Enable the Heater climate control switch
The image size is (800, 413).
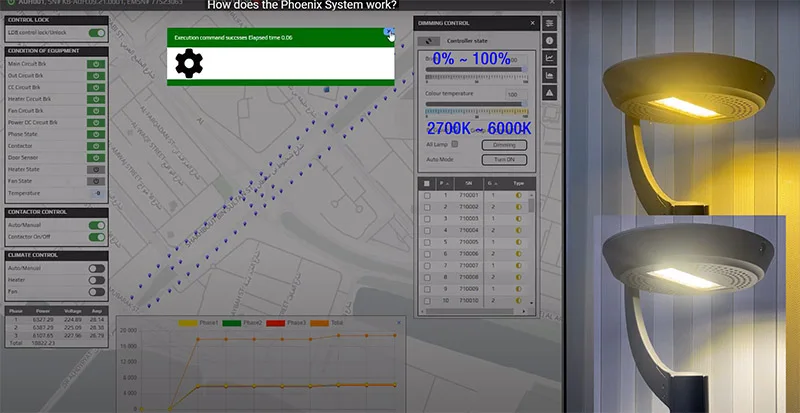click(96, 280)
